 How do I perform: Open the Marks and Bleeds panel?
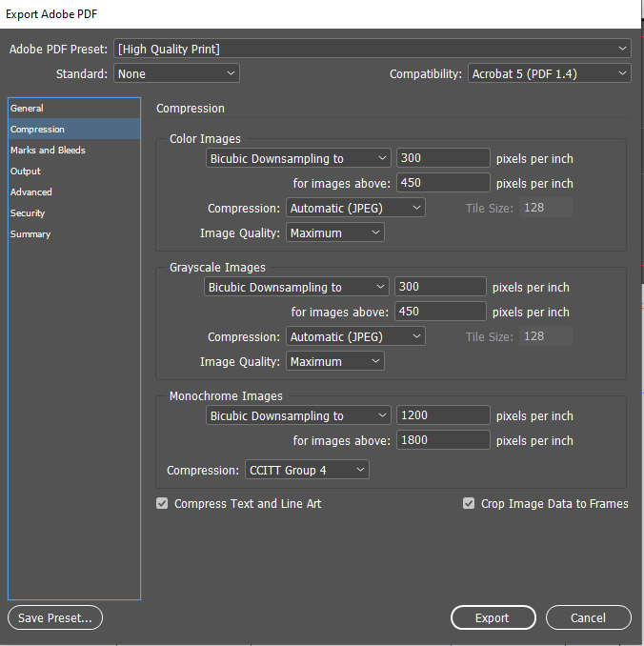(x=74, y=150)
